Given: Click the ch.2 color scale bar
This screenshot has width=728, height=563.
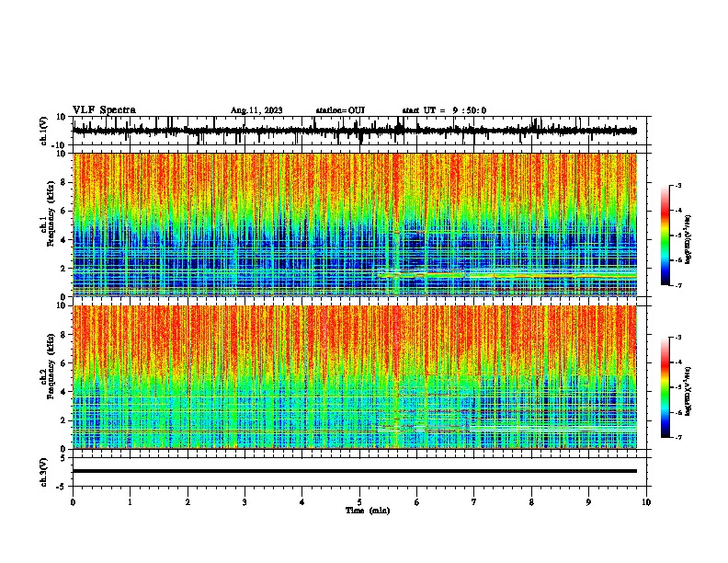Looking at the screenshot, I should (665, 387).
